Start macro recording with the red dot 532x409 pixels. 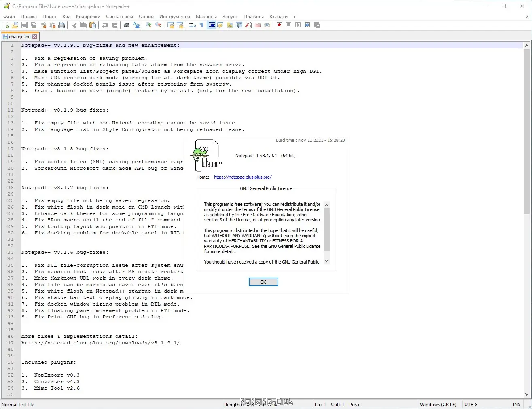(280, 25)
